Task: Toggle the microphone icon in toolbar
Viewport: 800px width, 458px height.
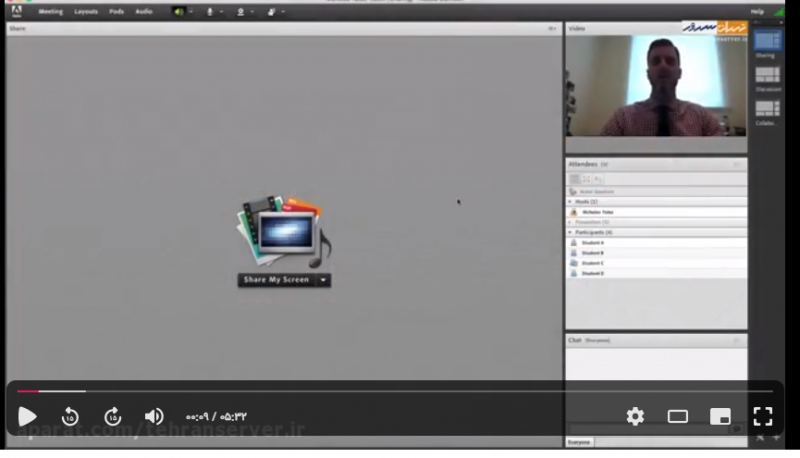Action: 210,11
